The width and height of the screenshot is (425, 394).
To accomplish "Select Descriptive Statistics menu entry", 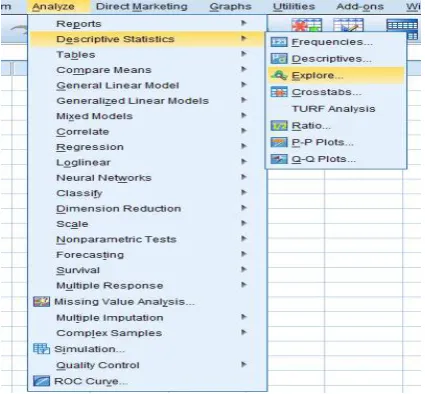I will (147, 39).
